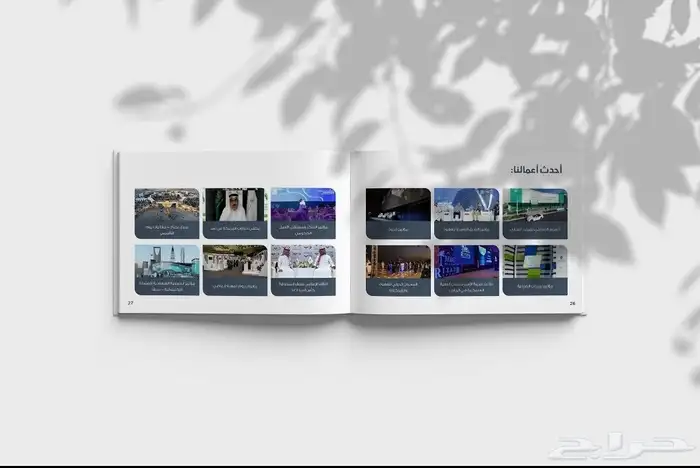The image size is (700, 468).
Task: Select caption text under aerial city photo
Action: click(167, 229)
